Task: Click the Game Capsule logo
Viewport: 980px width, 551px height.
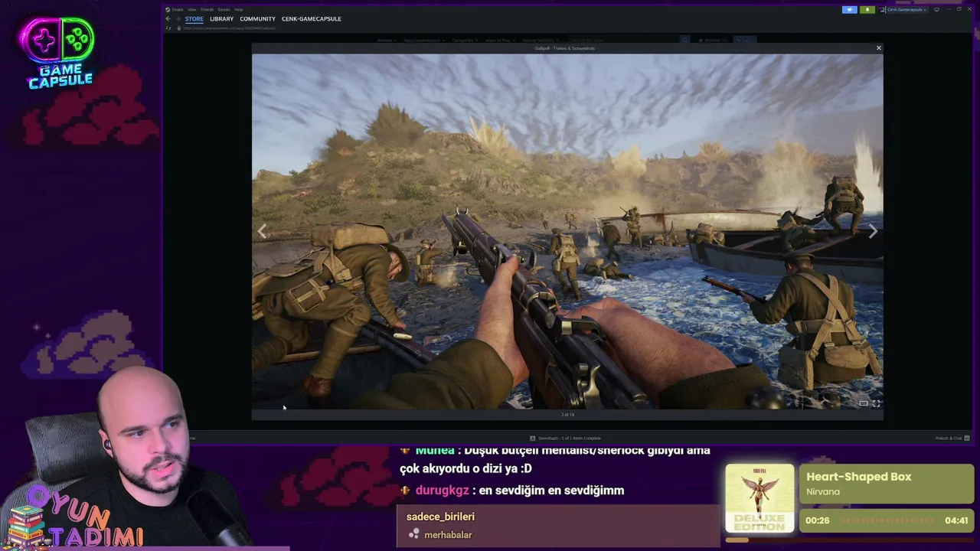Action: point(60,52)
